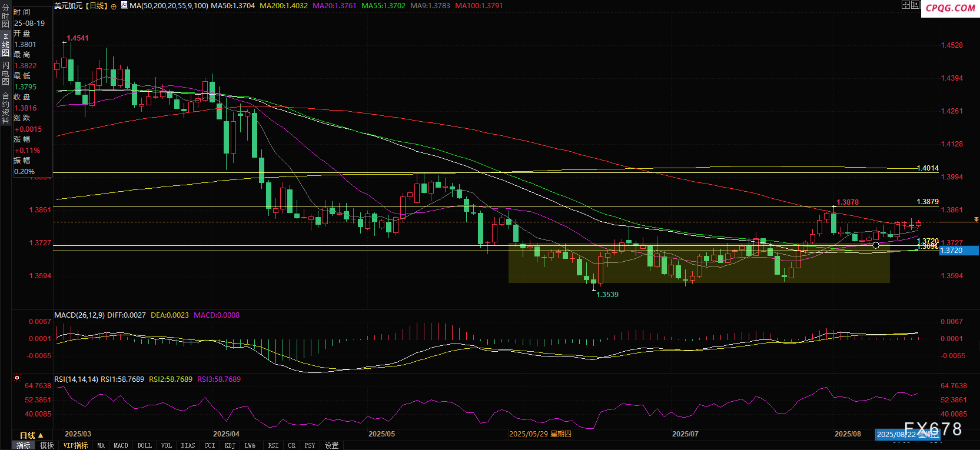Click the MA20:1.3761 value
Viewport: 980px width, 450px height.
pyautogui.click(x=334, y=6)
